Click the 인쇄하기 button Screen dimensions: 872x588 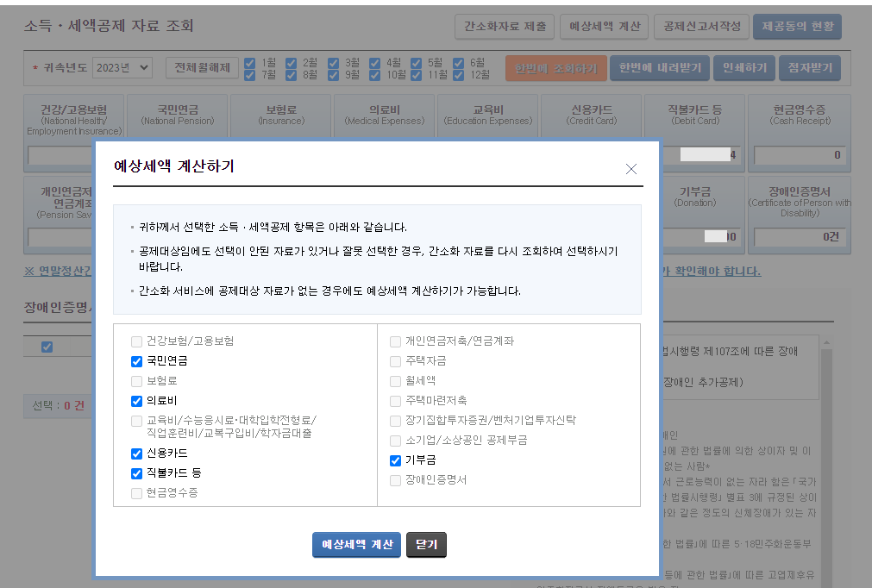click(744, 68)
